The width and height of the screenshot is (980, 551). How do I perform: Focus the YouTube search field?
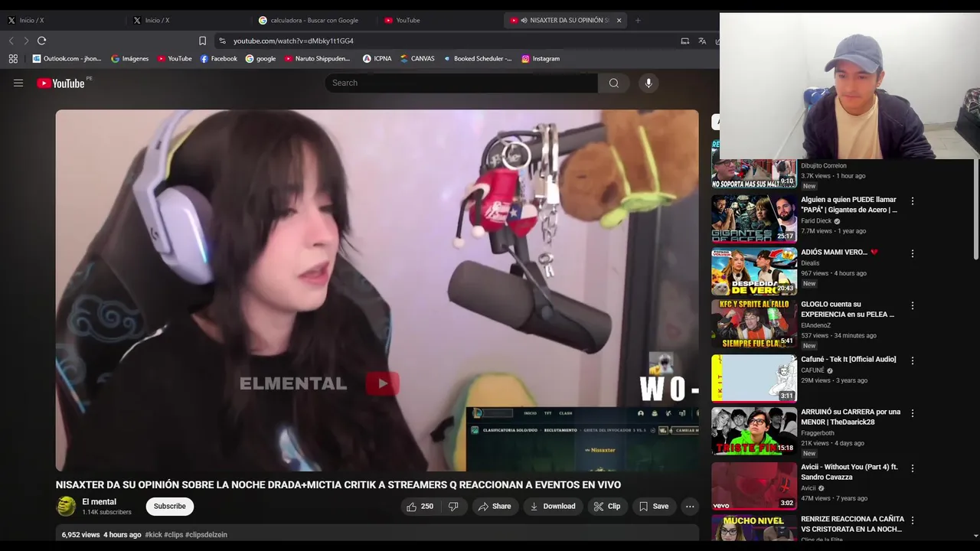coord(461,83)
